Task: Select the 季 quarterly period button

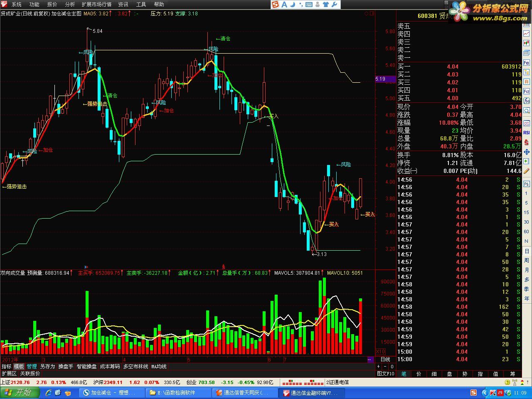Action: pyautogui.click(x=526, y=289)
